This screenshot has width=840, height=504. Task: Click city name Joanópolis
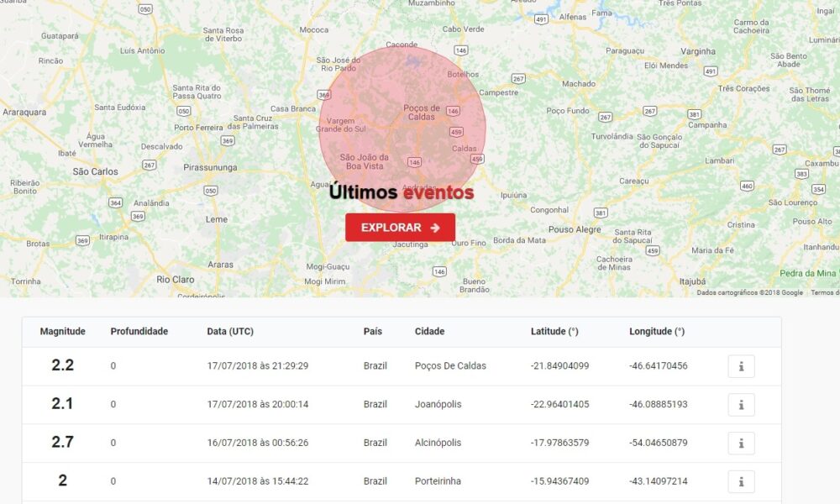tap(438, 404)
